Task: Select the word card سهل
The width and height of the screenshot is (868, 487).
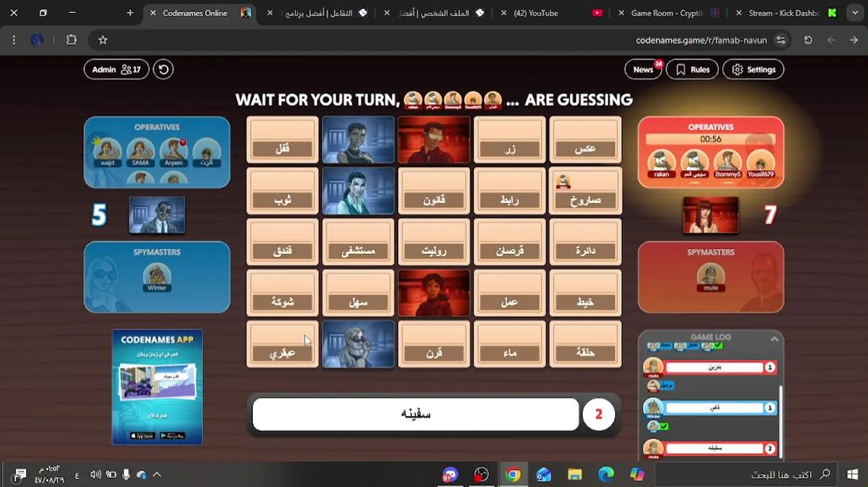Action: coord(358,293)
